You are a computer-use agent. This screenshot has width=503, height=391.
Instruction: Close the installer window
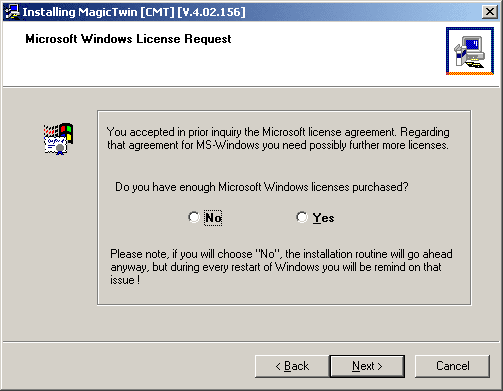point(489,12)
